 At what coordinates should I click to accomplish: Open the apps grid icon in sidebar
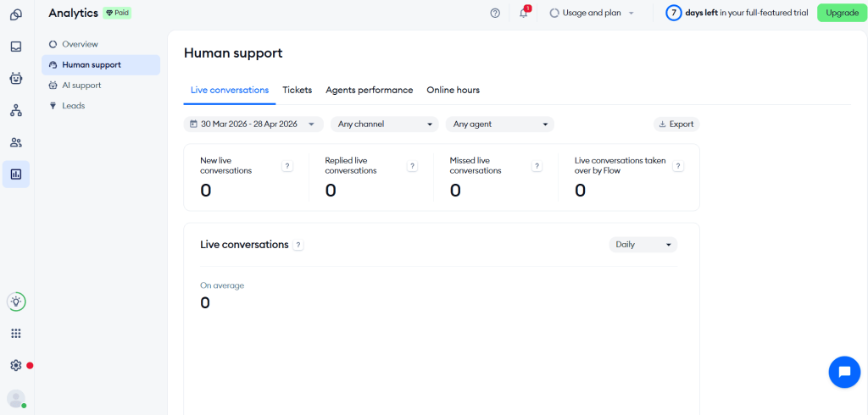(x=16, y=333)
